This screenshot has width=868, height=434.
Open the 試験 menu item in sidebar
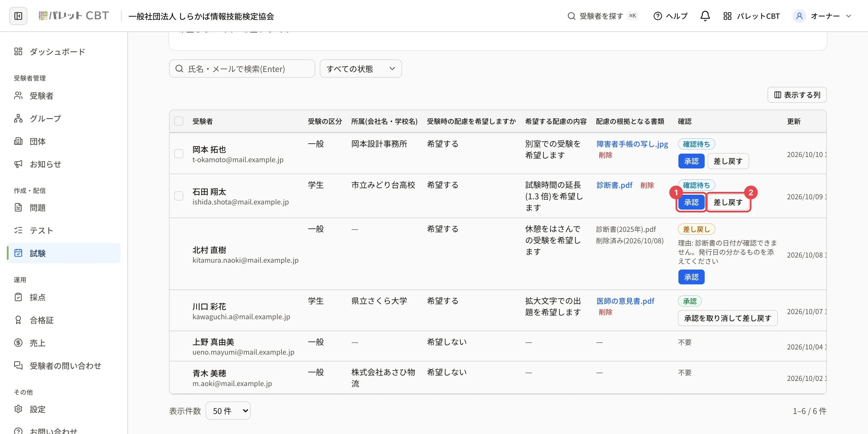(63, 253)
